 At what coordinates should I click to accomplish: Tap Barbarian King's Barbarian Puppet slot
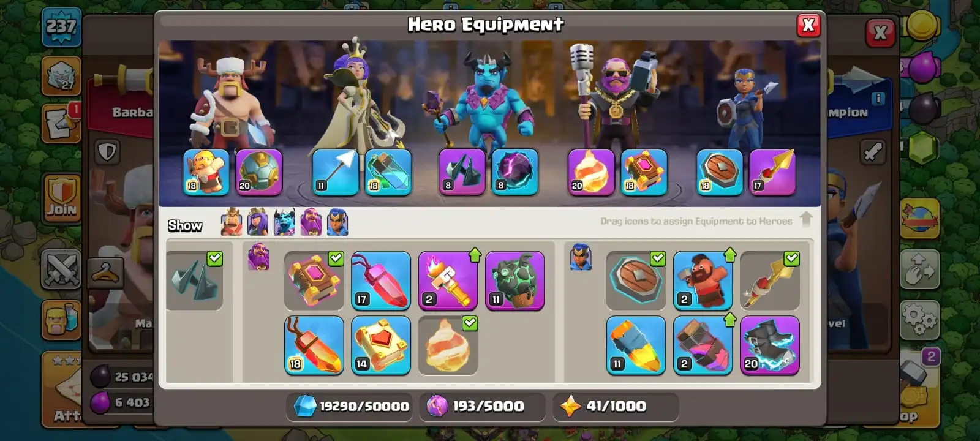tap(206, 172)
